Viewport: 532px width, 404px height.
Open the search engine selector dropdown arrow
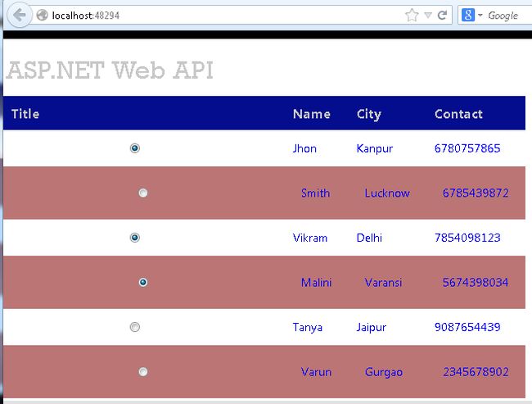(x=480, y=16)
